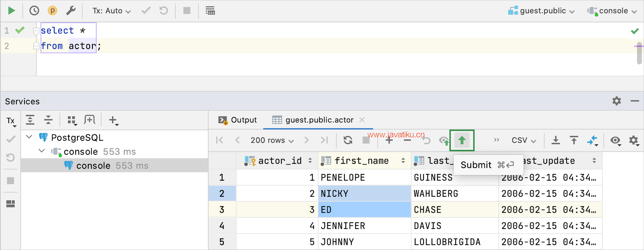644x250 pixels.
Task: Sort by the actor_id column header
Action: (277, 161)
